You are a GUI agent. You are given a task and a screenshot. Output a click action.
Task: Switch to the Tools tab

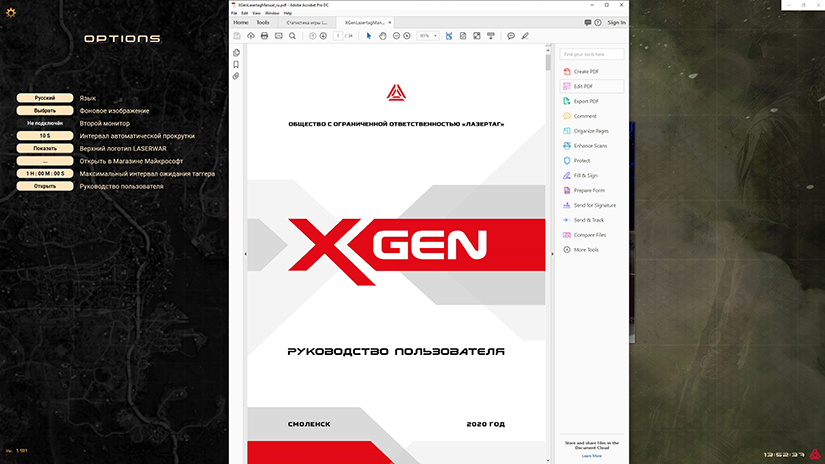coord(263,23)
